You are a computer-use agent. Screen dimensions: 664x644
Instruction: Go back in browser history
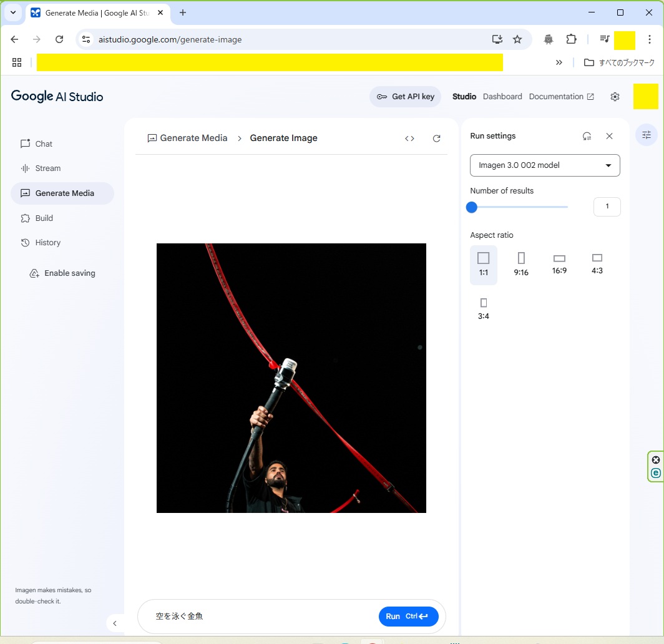[x=14, y=39]
